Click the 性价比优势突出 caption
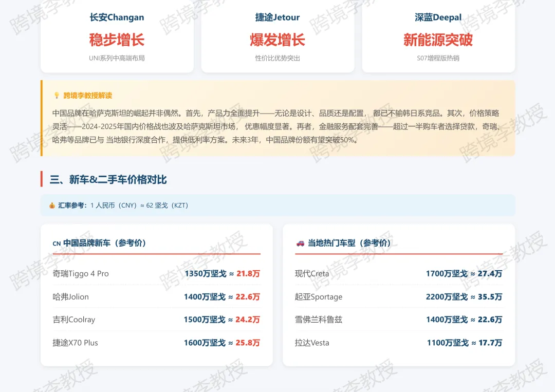Viewport: 555px width, 392px height. point(277,58)
